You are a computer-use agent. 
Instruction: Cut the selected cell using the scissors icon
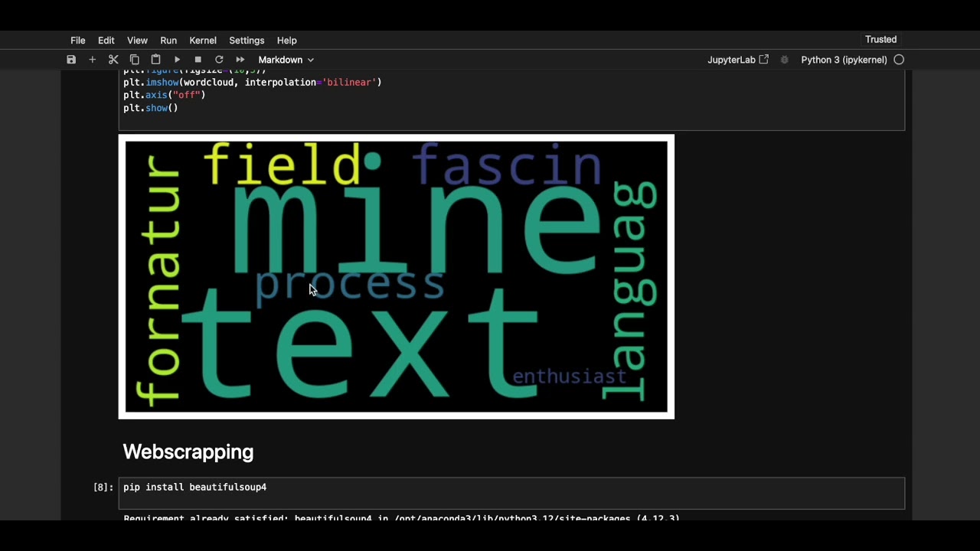tap(113, 60)
